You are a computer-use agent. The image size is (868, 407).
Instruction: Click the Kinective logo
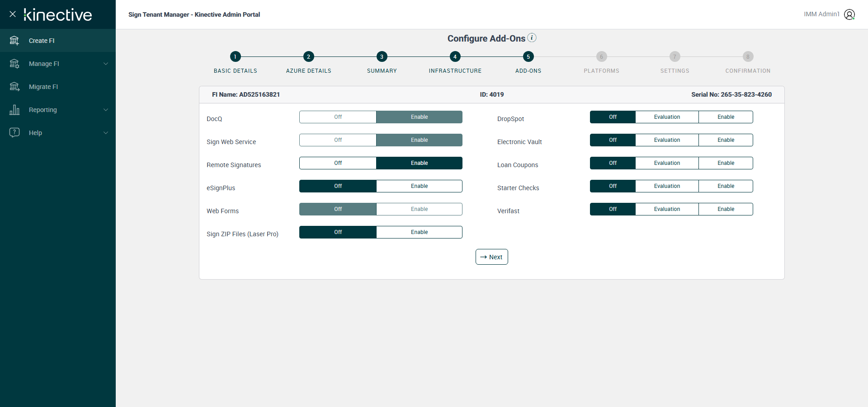pyautogui.click(x=58, y=14)
